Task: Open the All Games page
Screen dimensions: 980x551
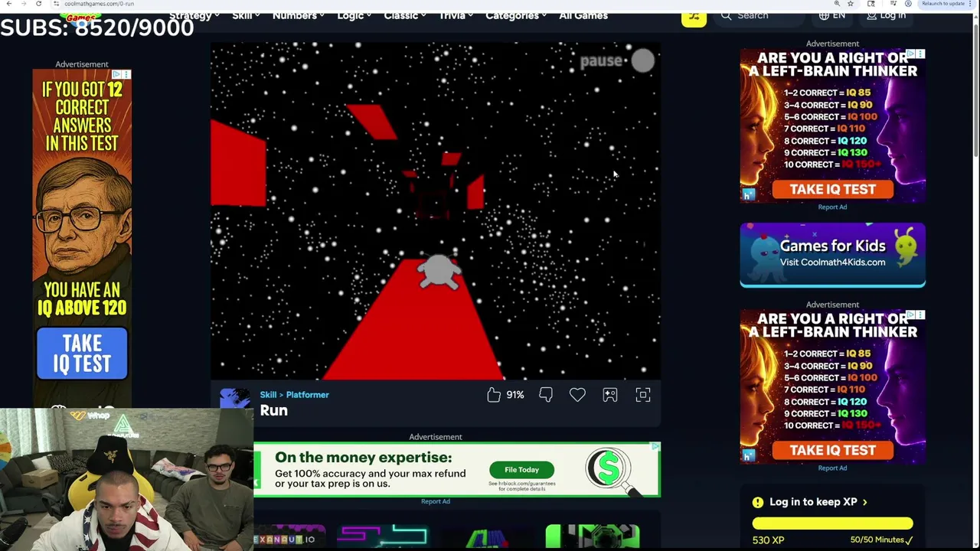Action: [583, 15]
